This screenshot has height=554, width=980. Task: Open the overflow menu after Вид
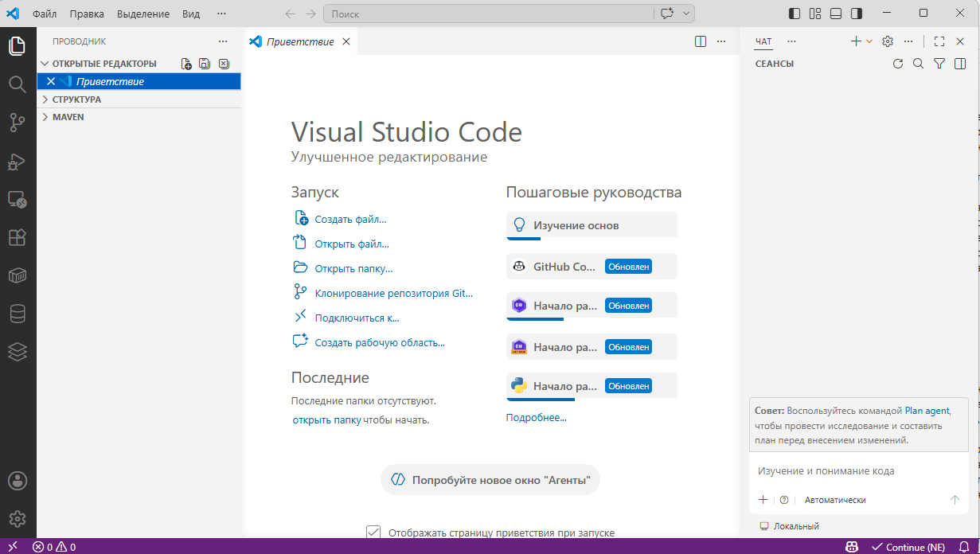coord(221,14)
